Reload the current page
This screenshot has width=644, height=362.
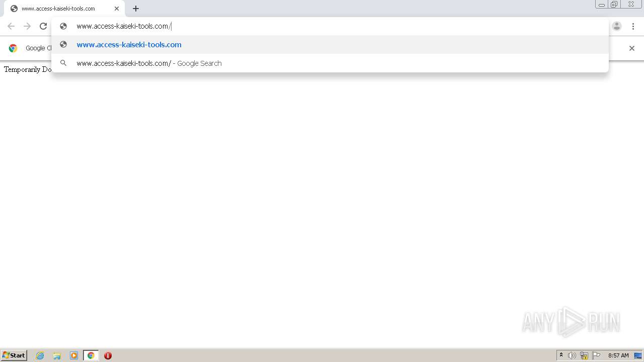click(43, 26)
